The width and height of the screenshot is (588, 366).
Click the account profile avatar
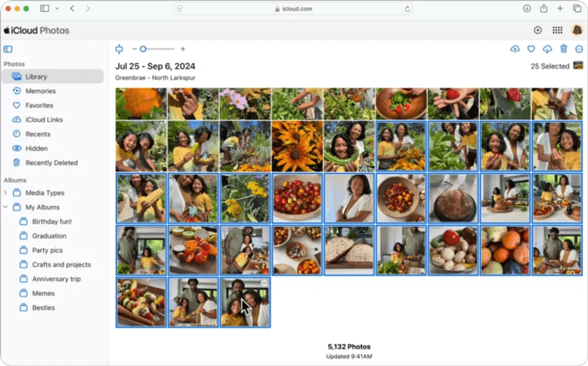tap(577, 30)
